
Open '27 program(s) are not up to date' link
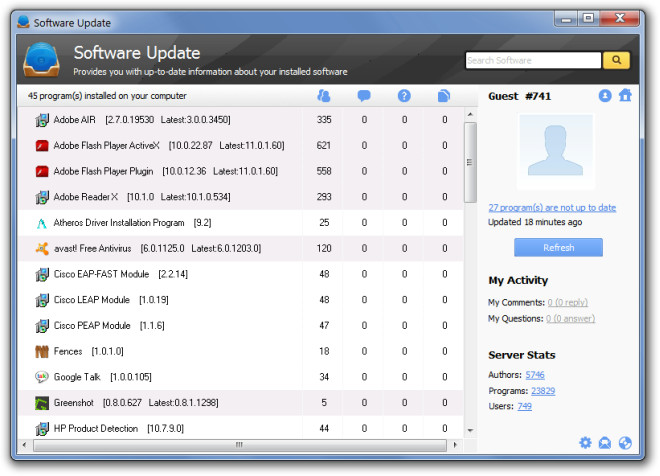click(x=552, y=207)
